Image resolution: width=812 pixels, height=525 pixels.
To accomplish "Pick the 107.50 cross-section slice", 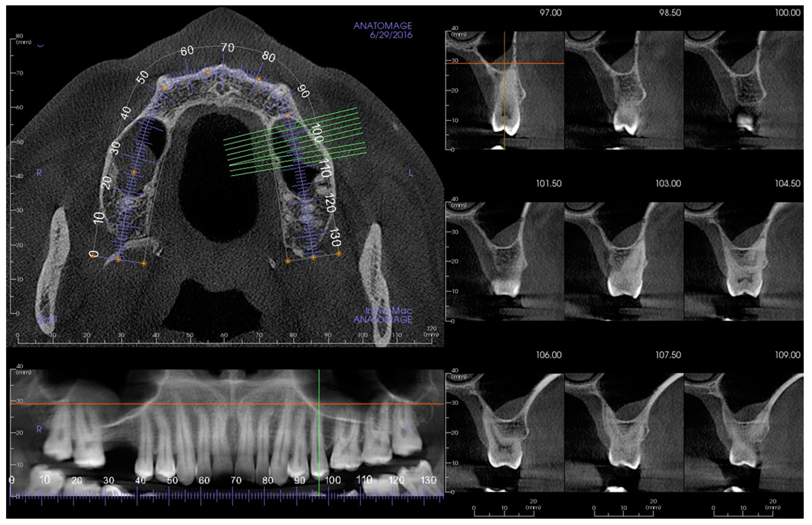I will click(x=624, y=433).
